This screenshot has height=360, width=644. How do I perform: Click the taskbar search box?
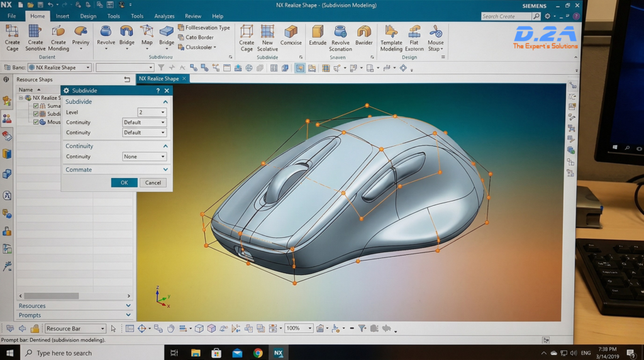(x=92, y=353)
